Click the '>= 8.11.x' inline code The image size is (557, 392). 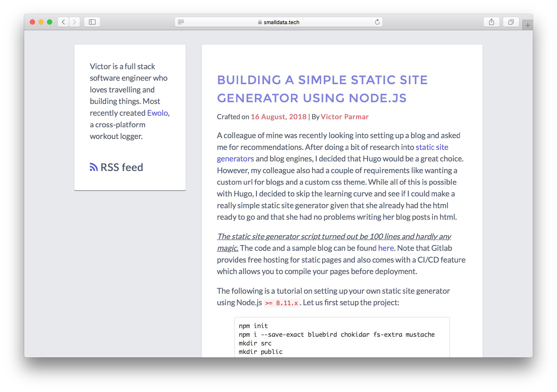tap(281, 303)
